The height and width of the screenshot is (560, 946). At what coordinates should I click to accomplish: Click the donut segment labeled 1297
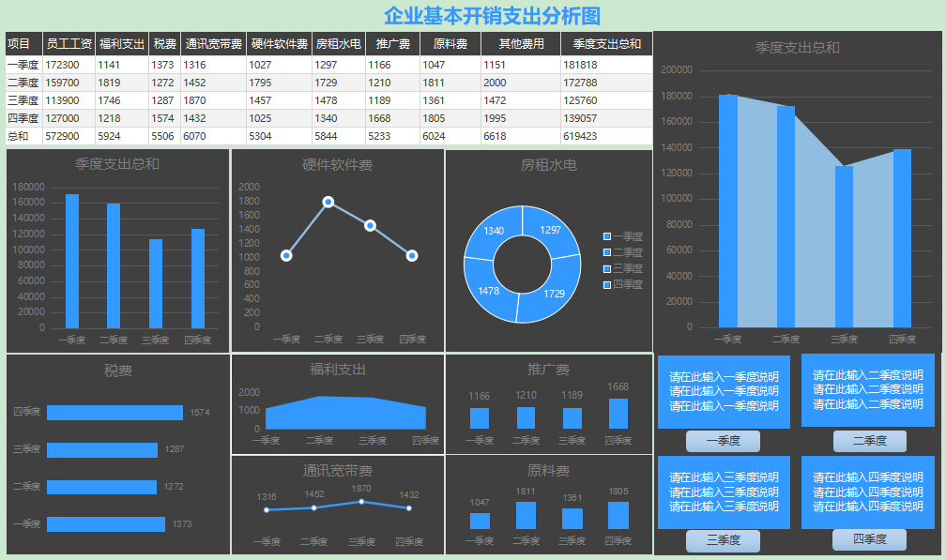[x=552, y=231]
